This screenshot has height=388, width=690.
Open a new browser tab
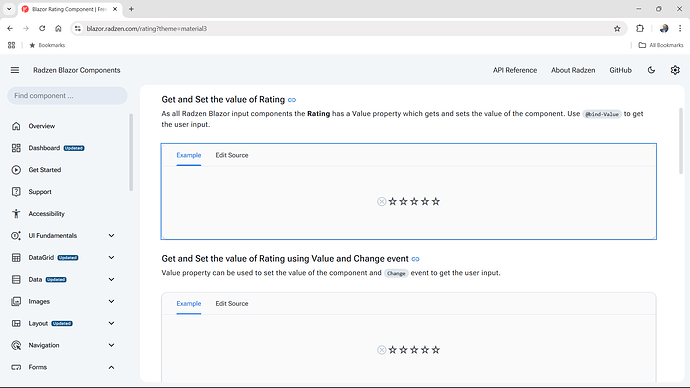point(131,9)
